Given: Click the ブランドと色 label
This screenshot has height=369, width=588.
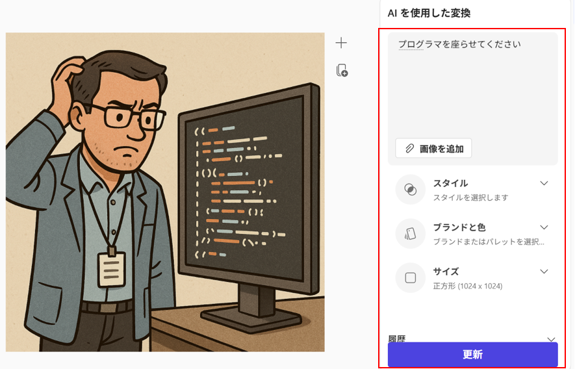Looking at the screenshot, I should point(459,227).
